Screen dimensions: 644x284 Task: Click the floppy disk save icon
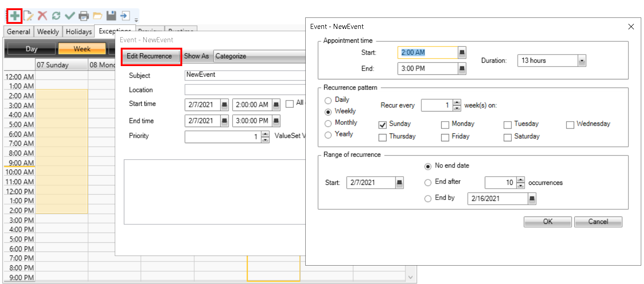111,16
